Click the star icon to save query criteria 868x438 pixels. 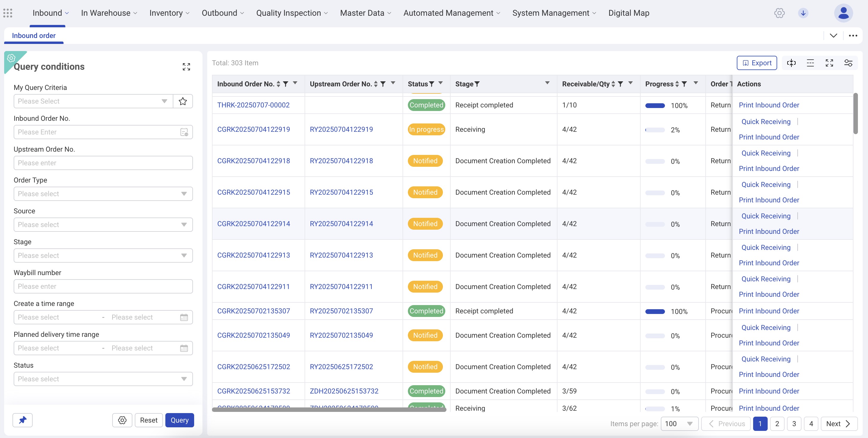point(183,101)
